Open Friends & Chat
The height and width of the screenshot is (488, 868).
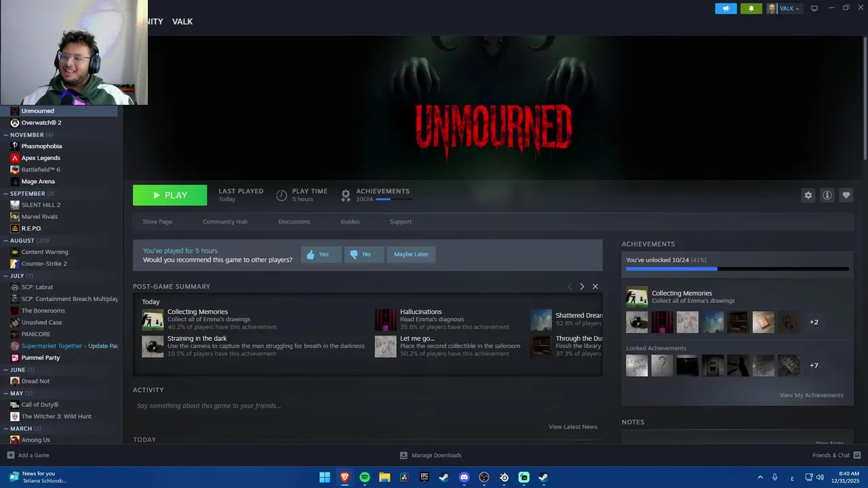click(836, 455)
